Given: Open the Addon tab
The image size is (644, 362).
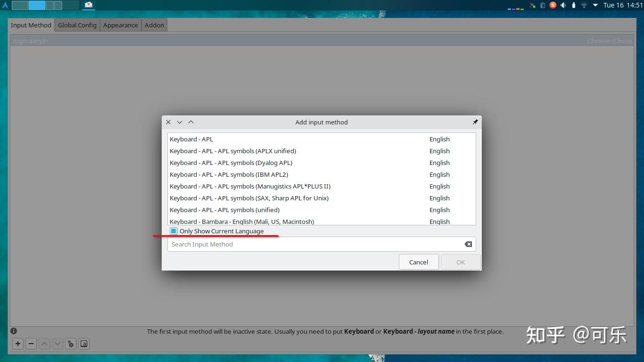Looking at the screenshot, I should (154, 25).
